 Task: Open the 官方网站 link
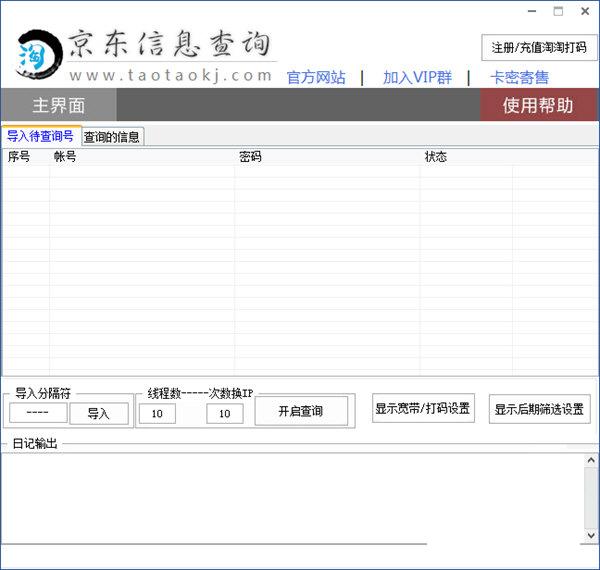[316, 77]
